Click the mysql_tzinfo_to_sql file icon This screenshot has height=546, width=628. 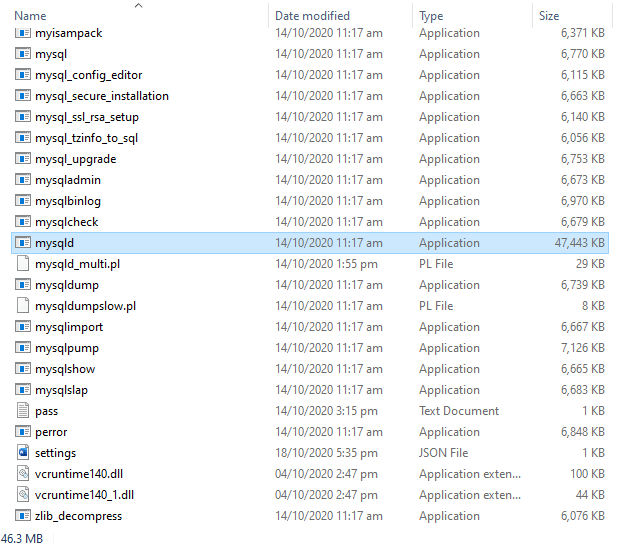click(23, 137)
